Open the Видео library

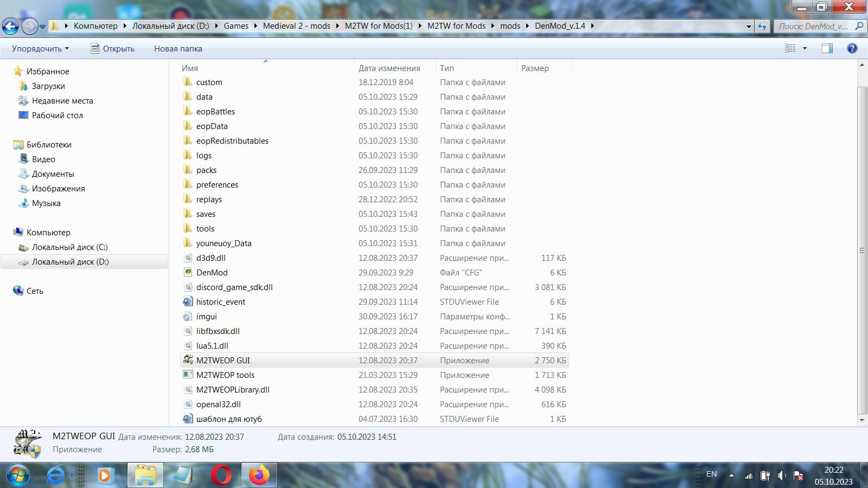(43, 159)
